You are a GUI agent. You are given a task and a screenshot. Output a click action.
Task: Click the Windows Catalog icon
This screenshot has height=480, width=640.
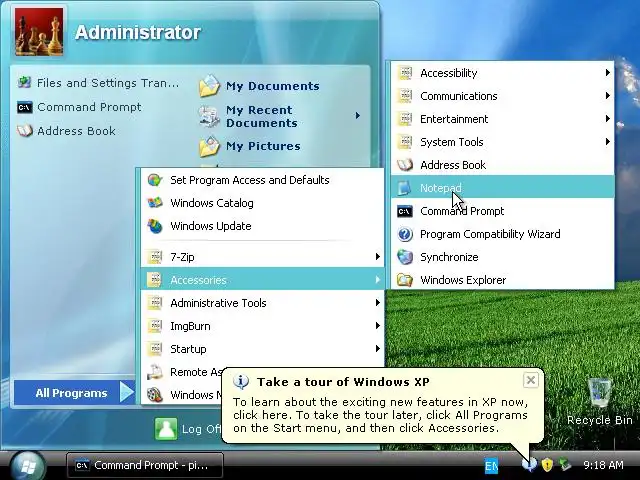pyautogui.click(x=155, y=203)
